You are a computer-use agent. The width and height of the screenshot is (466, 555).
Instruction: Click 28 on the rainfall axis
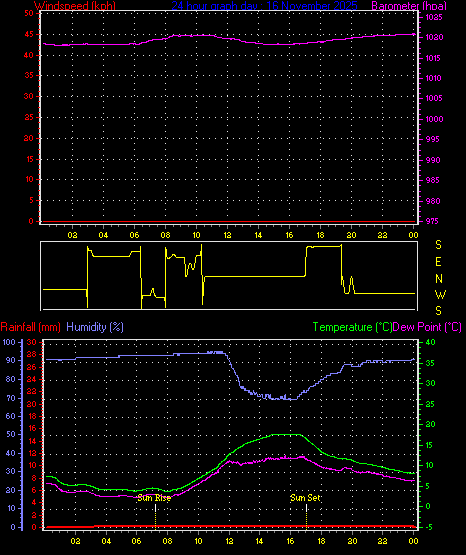pyautogui.click(x=31, y=354)
